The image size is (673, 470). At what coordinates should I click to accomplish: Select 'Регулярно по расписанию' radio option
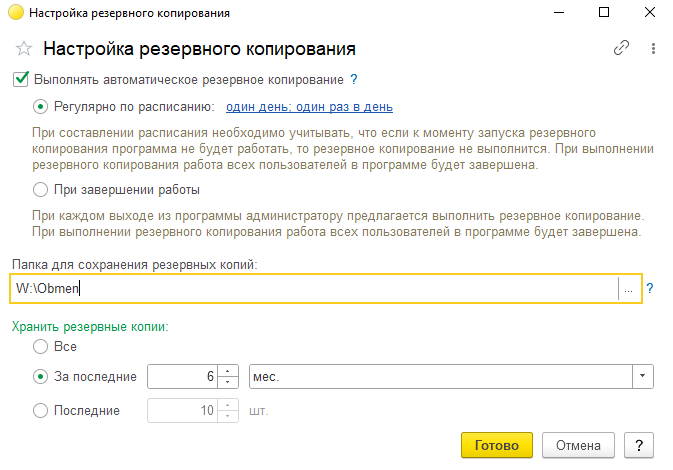41,106
